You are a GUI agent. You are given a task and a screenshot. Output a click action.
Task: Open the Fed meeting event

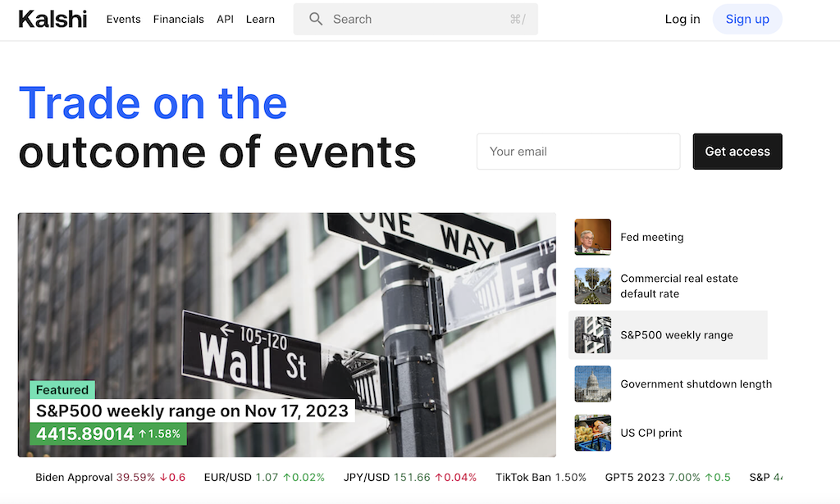coord(651,237)
